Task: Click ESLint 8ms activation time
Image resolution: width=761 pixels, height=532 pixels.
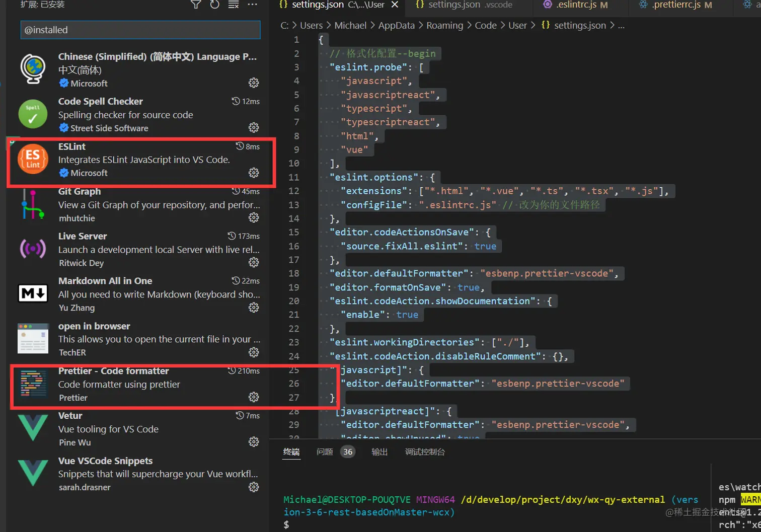Action: click(248, 146)
